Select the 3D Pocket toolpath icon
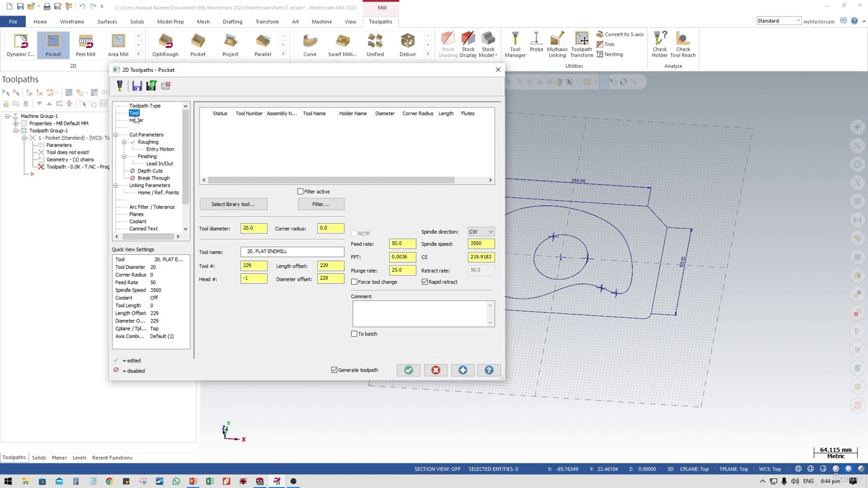Screen dimensions: 868x488 (x=197, y=45)
